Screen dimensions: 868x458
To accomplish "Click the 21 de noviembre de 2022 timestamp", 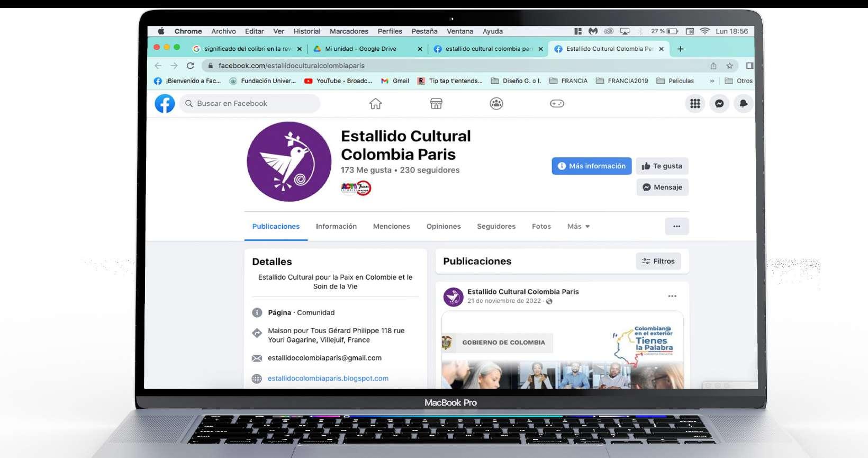I will (504, 301).
